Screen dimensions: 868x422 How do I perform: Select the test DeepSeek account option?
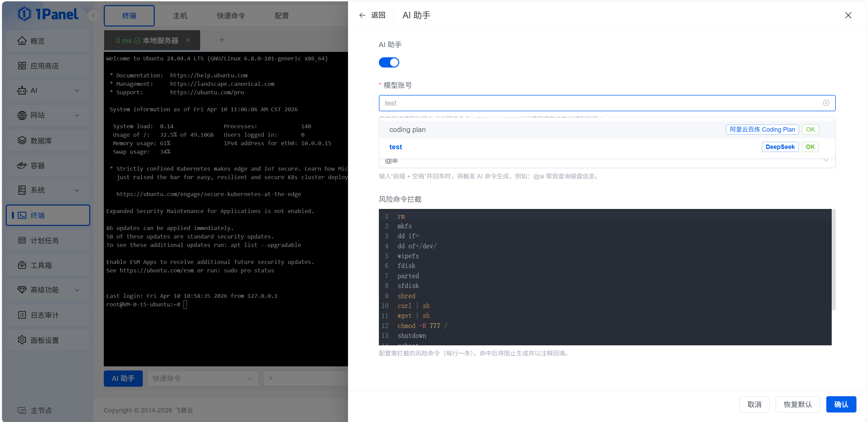click(396, 147)
